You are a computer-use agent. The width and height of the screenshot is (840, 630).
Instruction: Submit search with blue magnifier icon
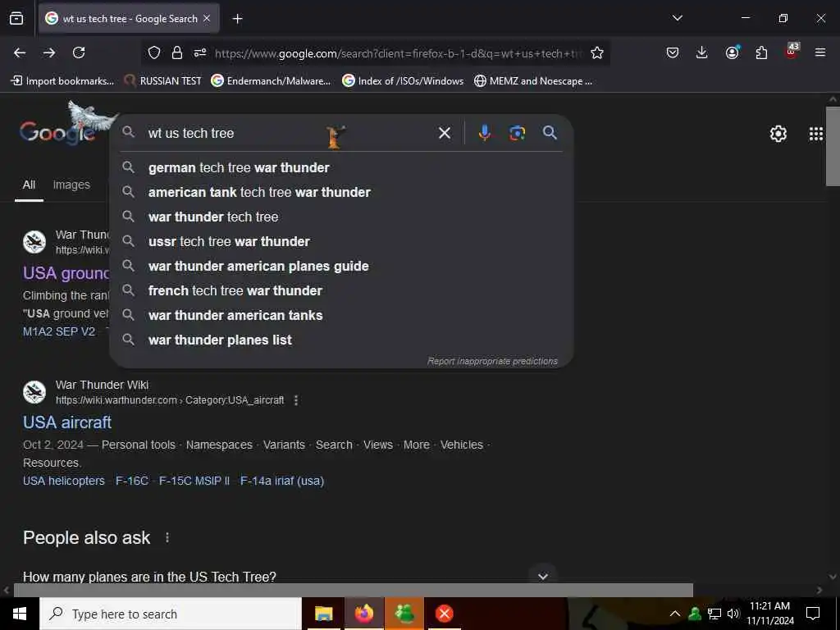[x=550, y=132]
